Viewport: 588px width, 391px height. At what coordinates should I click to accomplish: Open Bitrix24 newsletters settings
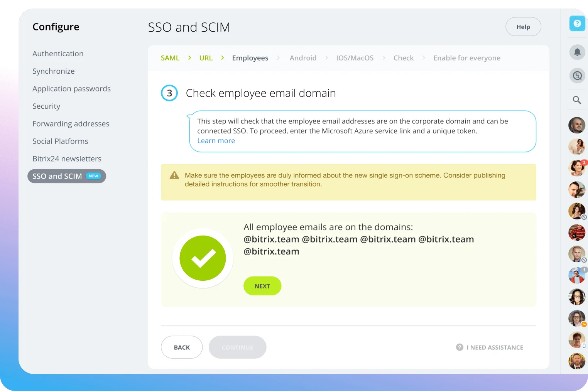point(67,159)
